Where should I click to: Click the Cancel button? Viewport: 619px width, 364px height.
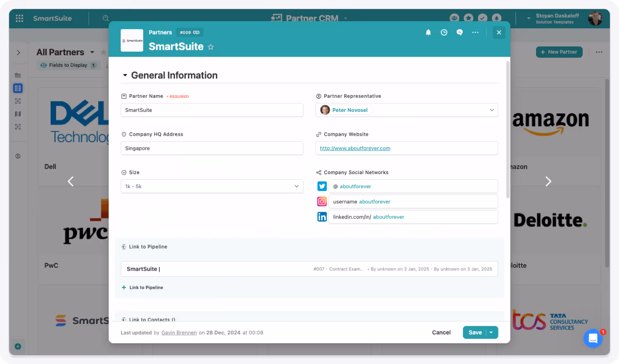pos(441,332)
